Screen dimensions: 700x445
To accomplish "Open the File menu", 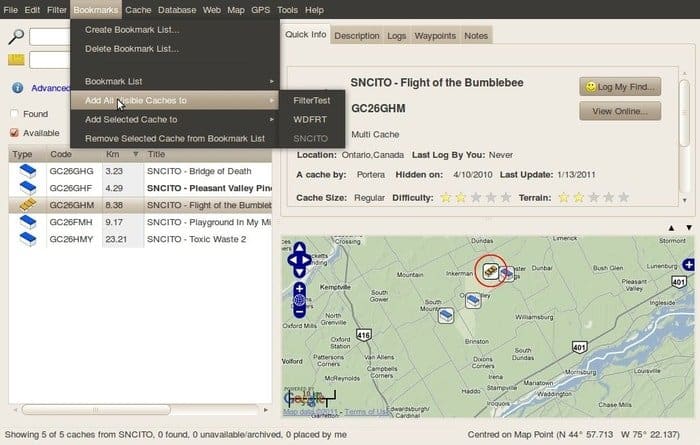I will click(10, 10).
